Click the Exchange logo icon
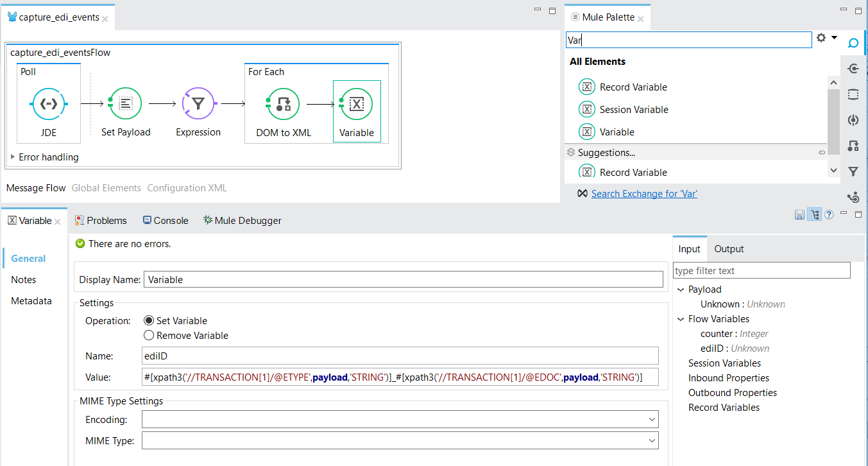This screenshot has height=466, width=868. click(582, 194)
